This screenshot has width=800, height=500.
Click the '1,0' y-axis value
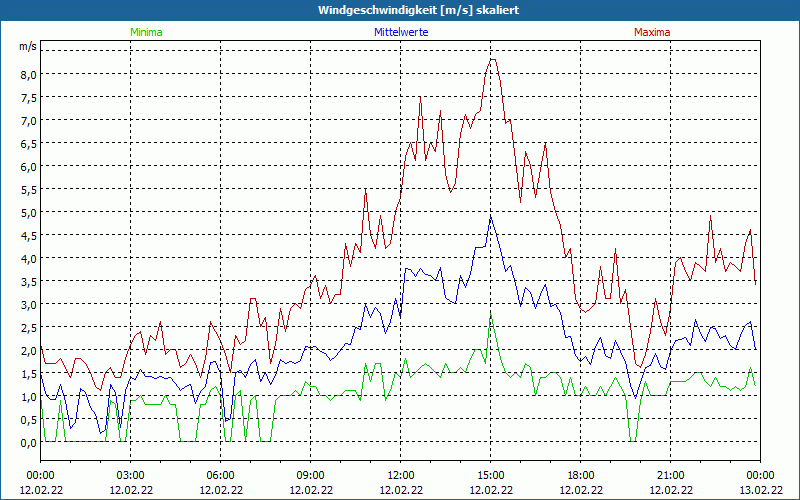point(29,396)
